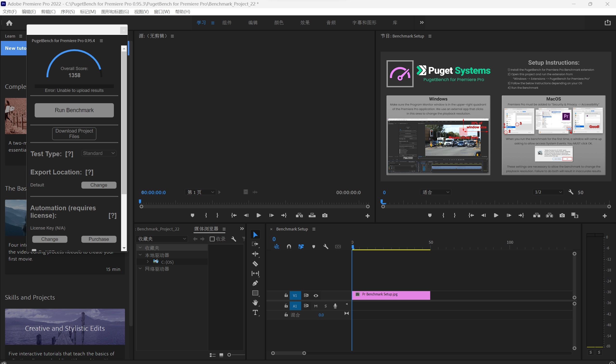The height and width of the screenshot is (364, 616).
Task: Toggle the timeline Snap magnet icon
Action: 289,247
